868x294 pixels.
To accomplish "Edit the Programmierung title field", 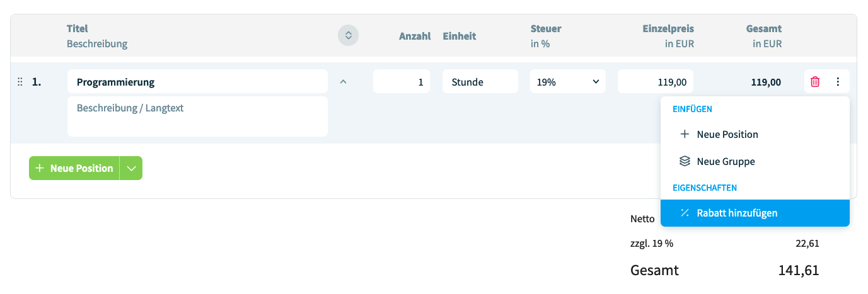I will coord(197,82).
